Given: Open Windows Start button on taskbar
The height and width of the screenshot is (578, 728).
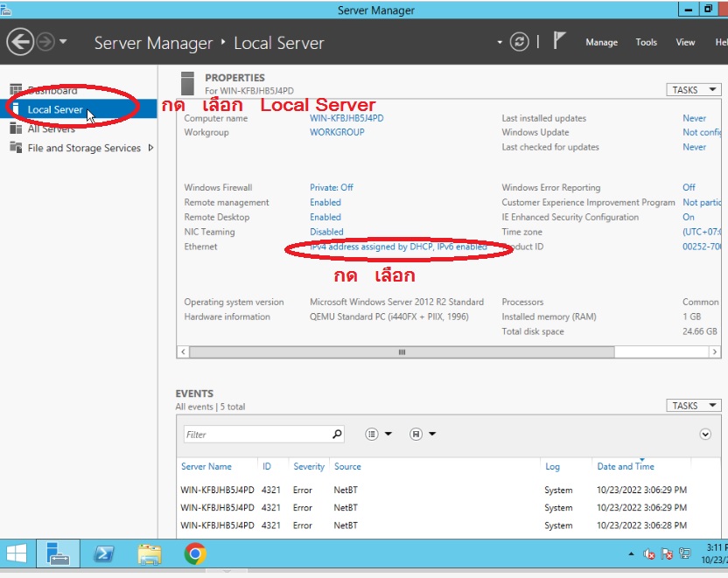Looking at the screenshot, I should tap(17, 554).
